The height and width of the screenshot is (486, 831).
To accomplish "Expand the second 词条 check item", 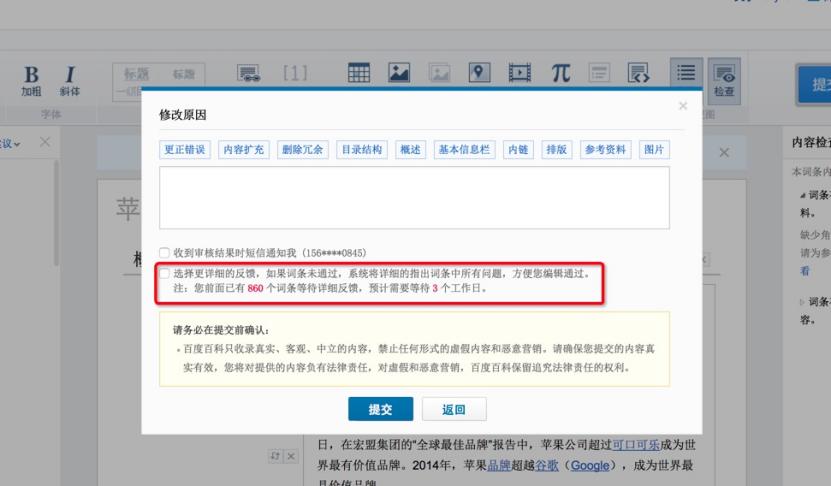I will (x=802, y=302).
